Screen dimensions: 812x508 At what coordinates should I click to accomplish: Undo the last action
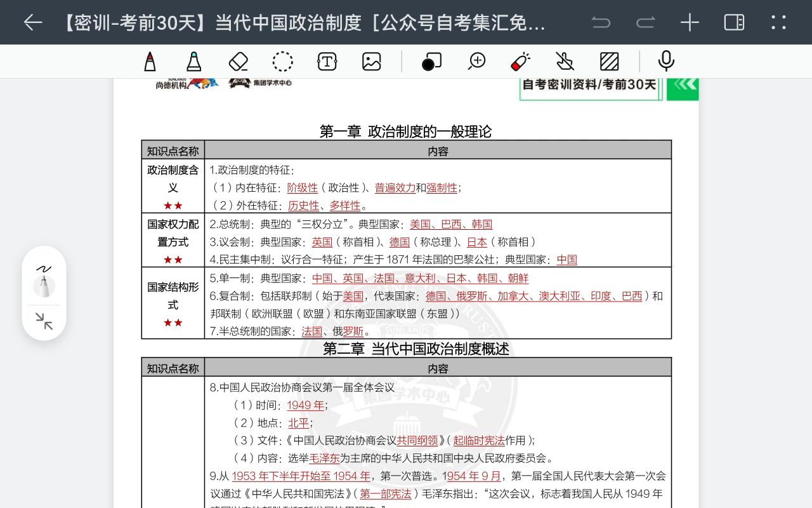click(x=600, y=23)
